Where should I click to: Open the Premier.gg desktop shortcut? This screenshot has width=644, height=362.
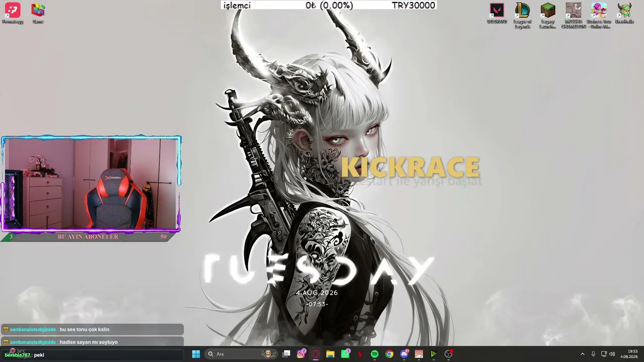click(x=13, y=14)
